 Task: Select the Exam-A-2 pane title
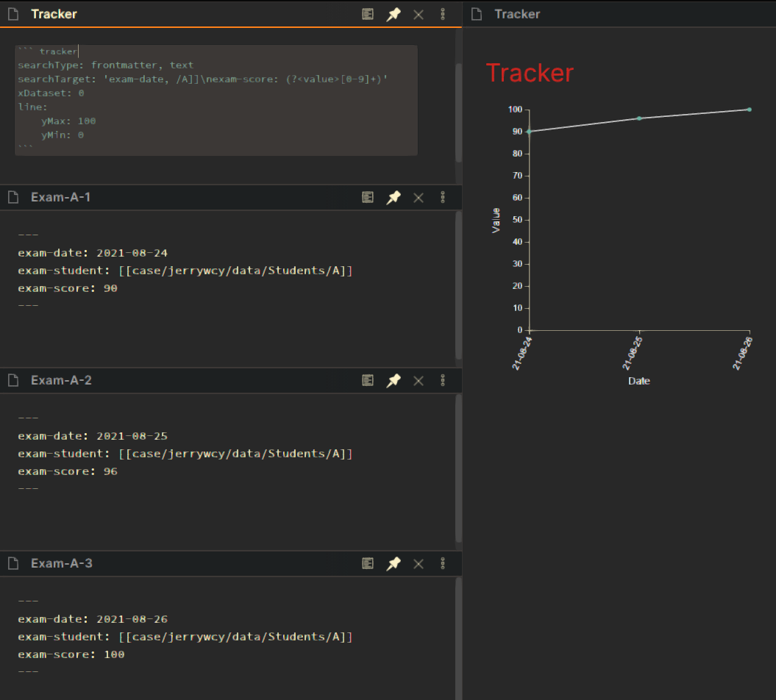tap(61, 380)
